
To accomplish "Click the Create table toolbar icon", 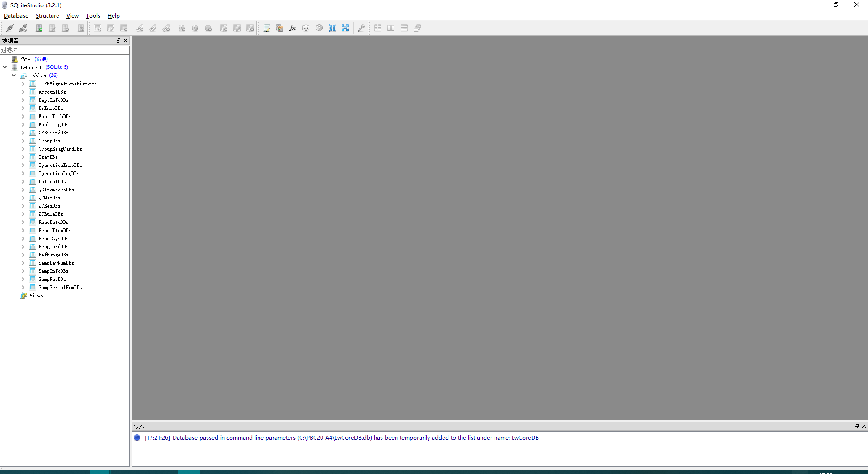I will (98, 28).
